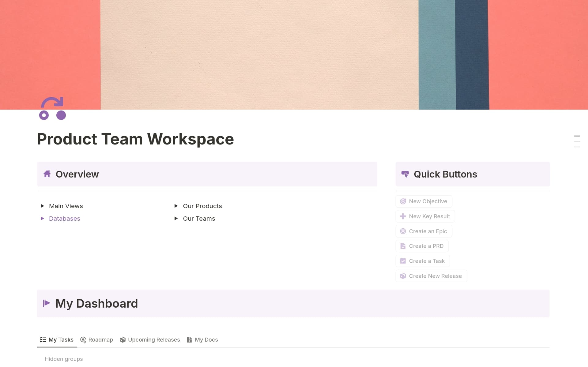Screen dimensions: 588x367
Task: Click the checkbox icon on Create a Task
Action: pos(403,261)
